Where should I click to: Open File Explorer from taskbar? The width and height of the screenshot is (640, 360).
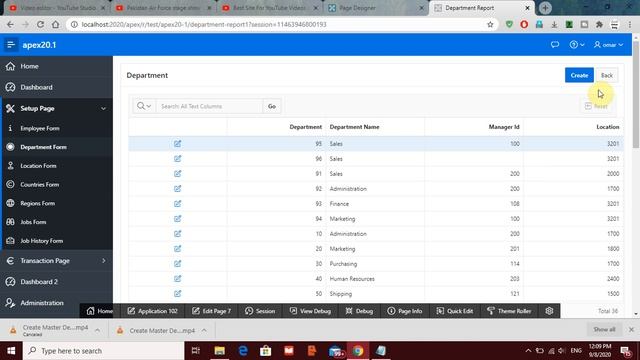click(x=220, y=351)
